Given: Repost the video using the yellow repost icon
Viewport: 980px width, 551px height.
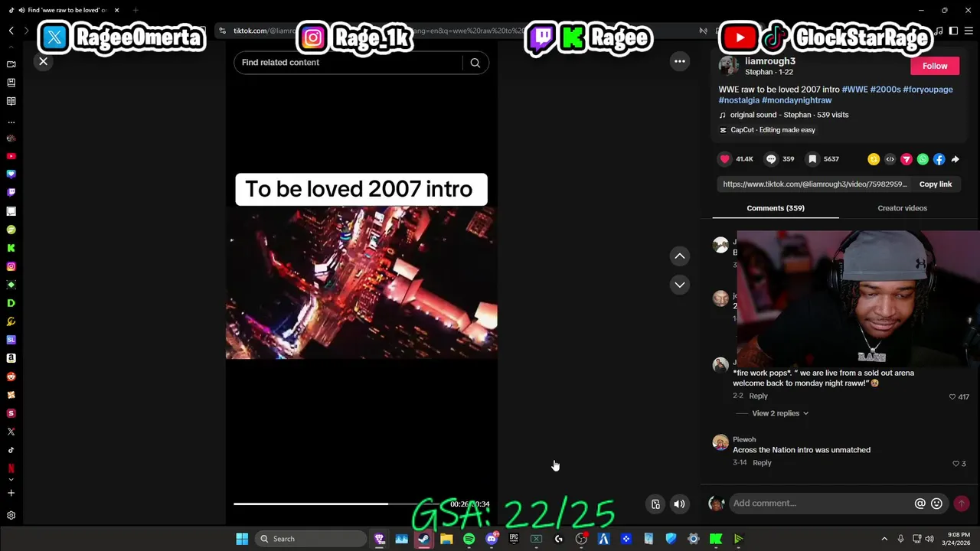Looking at the screenshot, I should (x=874, y=159).
